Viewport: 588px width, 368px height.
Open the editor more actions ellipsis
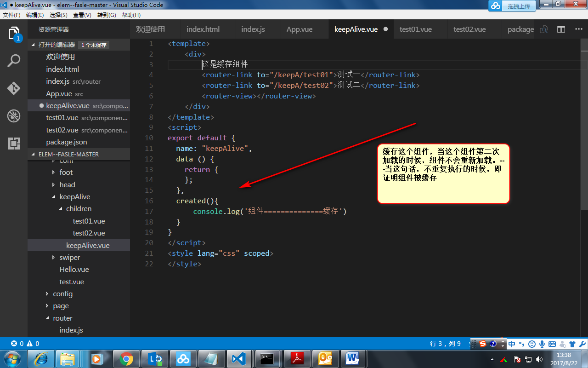[578, 29]
